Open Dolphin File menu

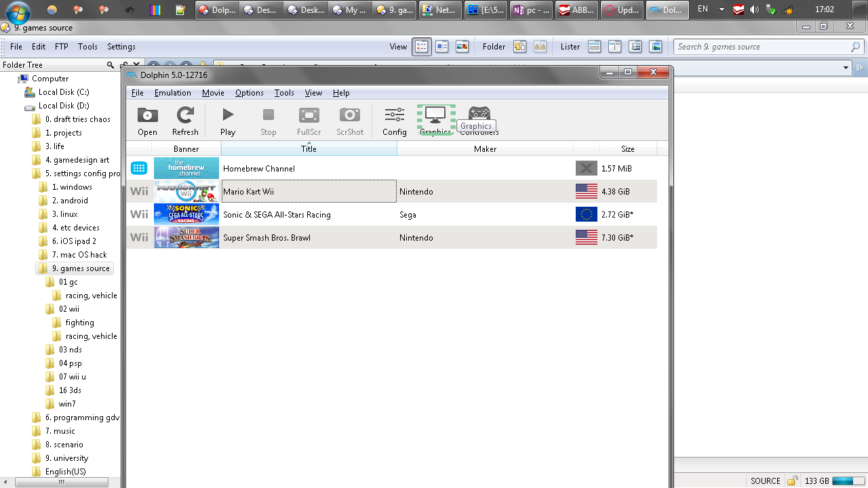[138, 93]
